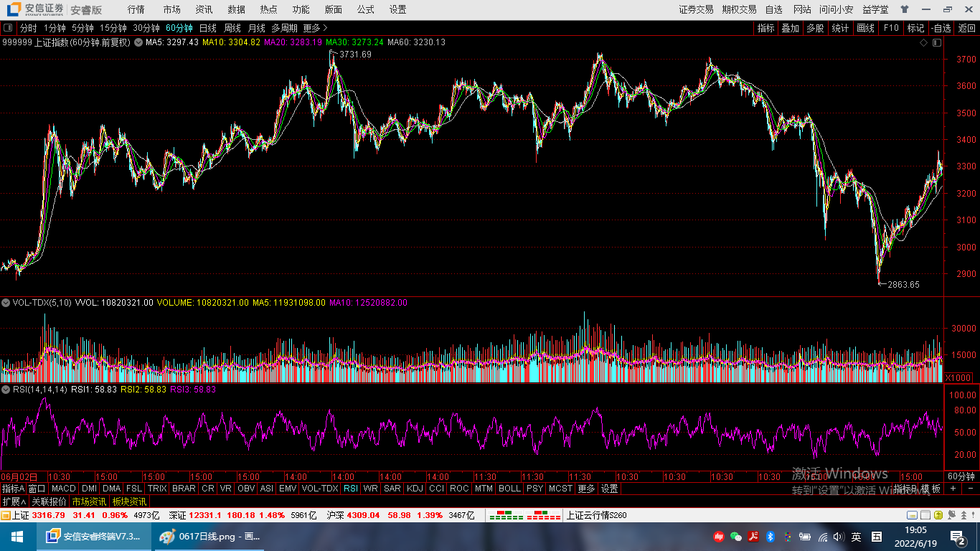This screenshot has height=551, width=980.
Task: Click yellow icon beside 上证 in status bar
Action: pyautogui.click(x=6, y=515)
